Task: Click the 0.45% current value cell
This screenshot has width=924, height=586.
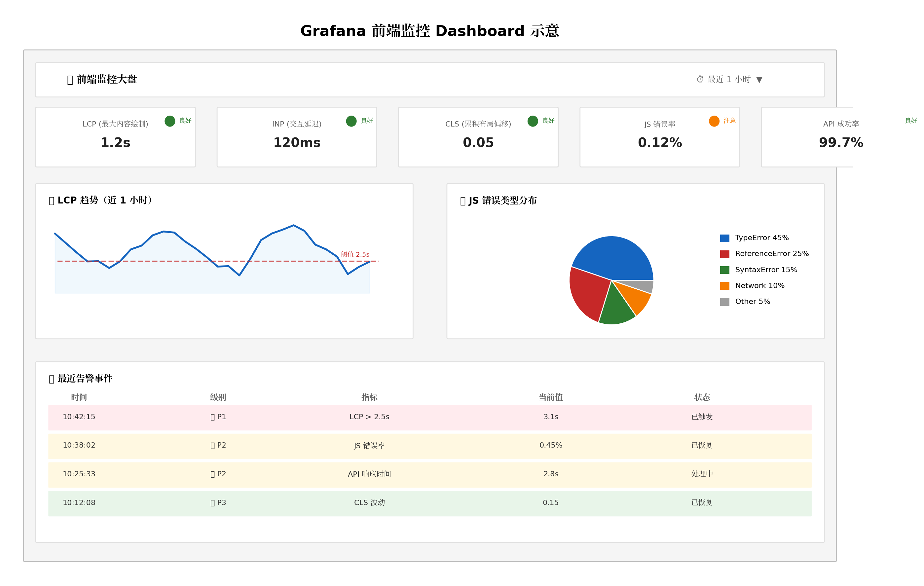Action: click(x=551, y=445)
